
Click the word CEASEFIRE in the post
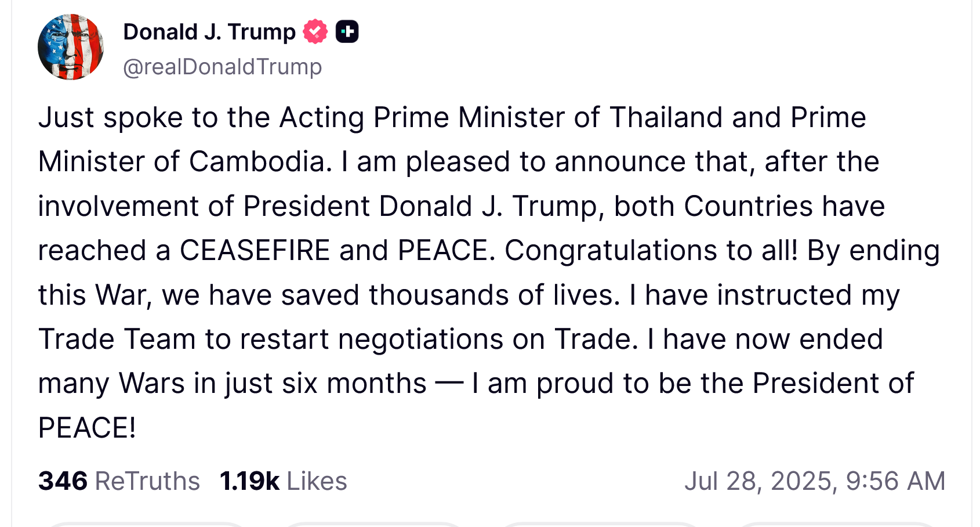pyautogui.click(x=255, y=251)
